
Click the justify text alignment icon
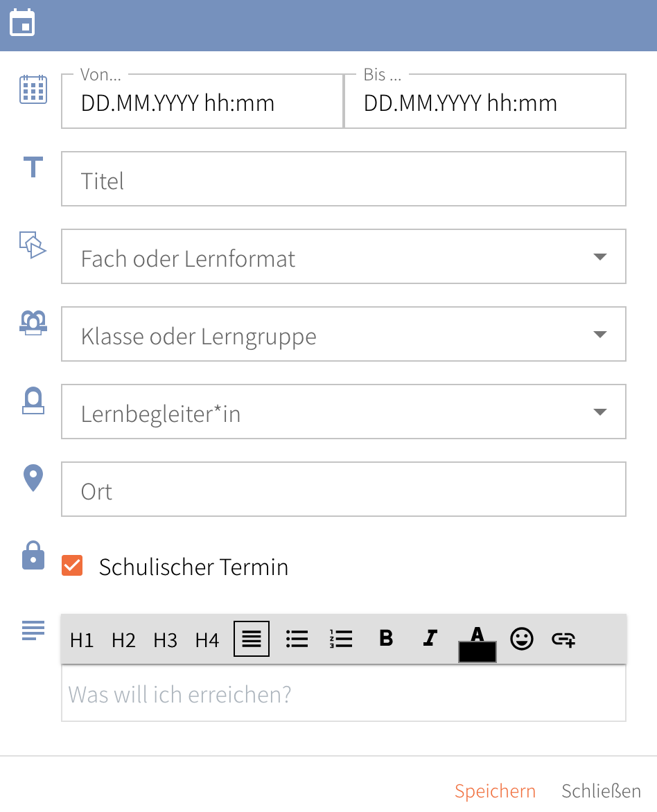(252, 639)
